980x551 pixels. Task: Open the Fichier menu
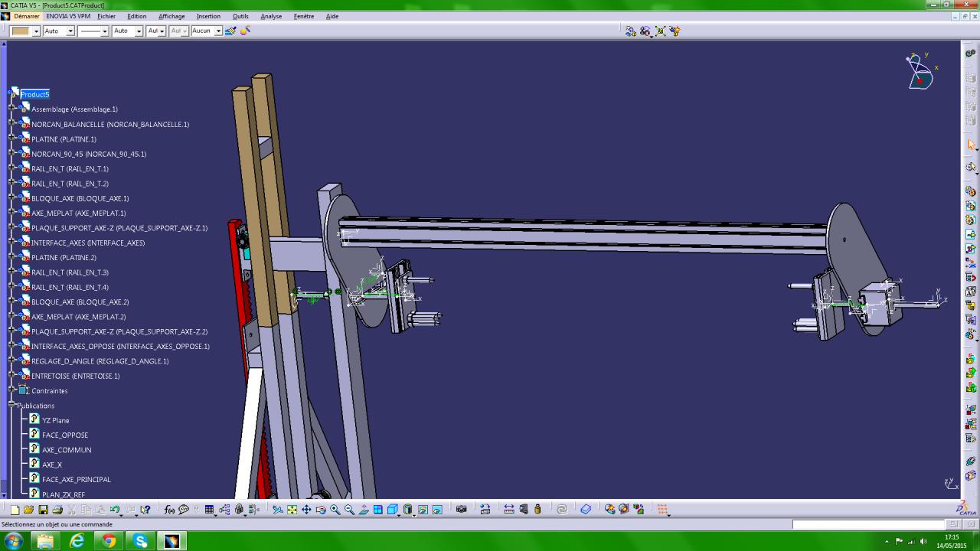click(106, 16)
